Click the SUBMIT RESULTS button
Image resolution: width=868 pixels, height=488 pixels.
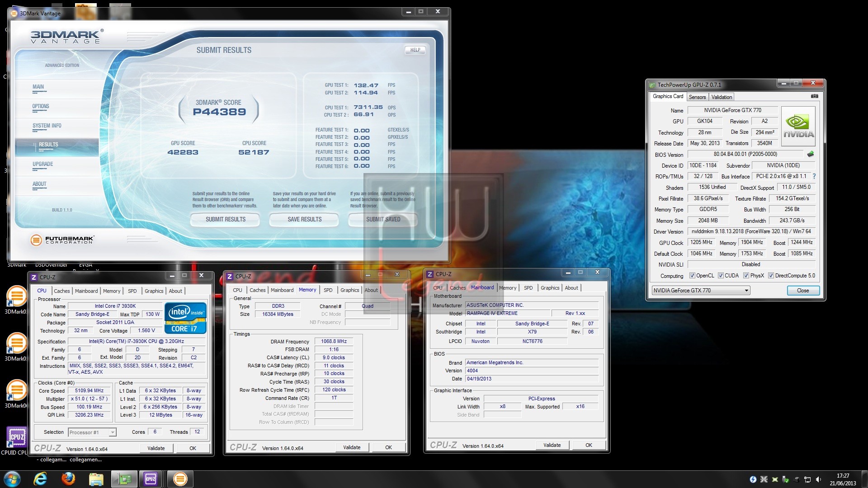click(x=225, y=220)
